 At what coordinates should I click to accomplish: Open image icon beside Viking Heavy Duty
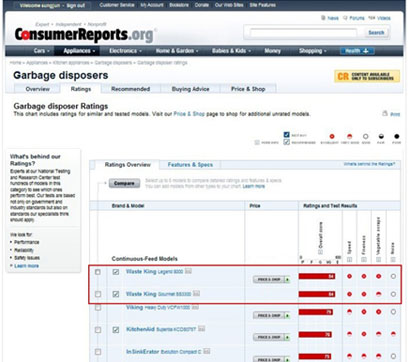(x=195, y=307)
